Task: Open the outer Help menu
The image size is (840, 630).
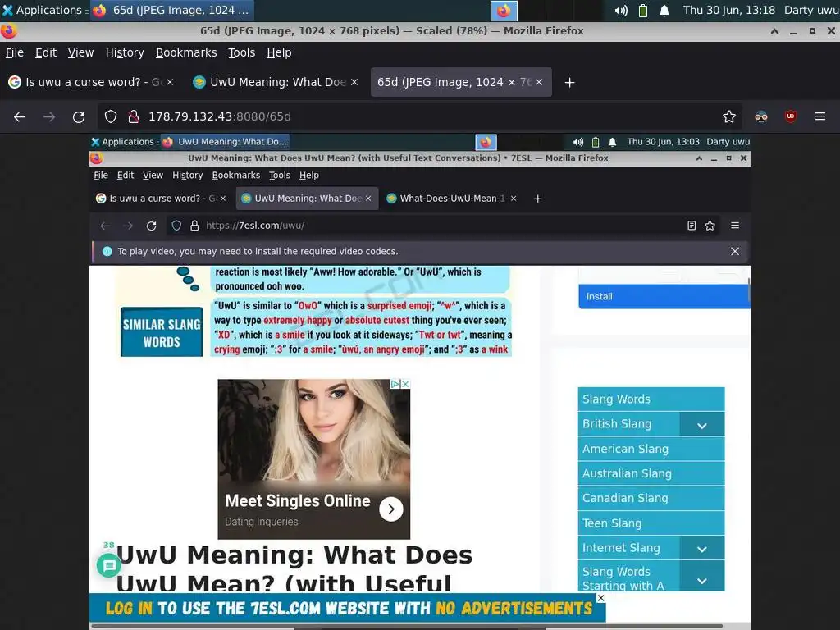Action: tap(279, 52)
